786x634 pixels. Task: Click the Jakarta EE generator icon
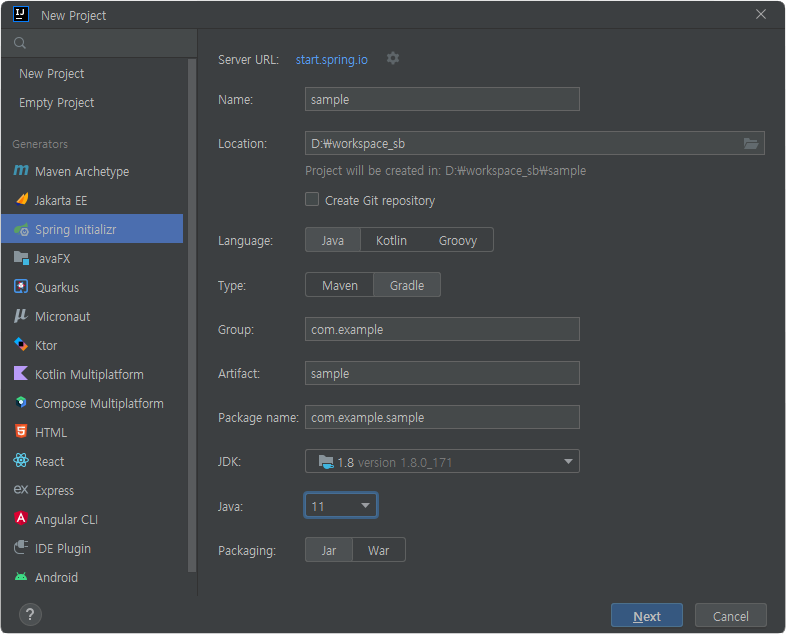(x=21, y=199)
